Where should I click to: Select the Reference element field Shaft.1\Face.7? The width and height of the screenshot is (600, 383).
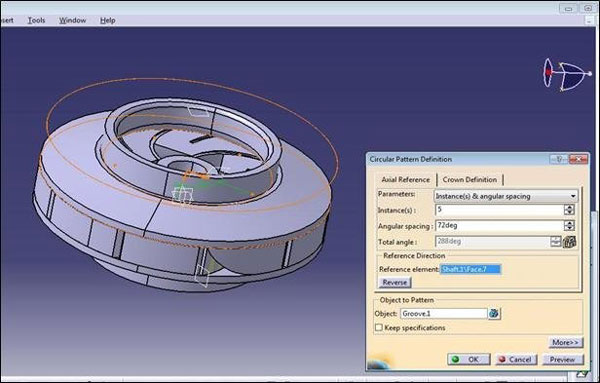pos(470,269)
